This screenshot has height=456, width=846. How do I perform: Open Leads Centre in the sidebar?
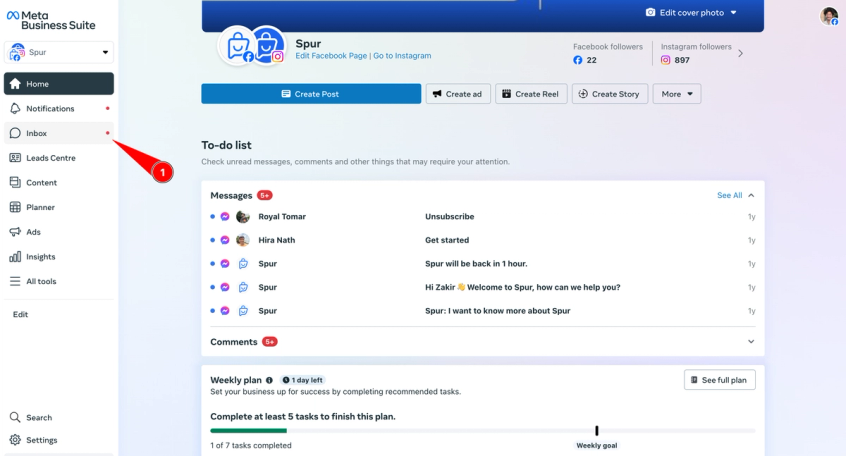click(x=59, y=158)
